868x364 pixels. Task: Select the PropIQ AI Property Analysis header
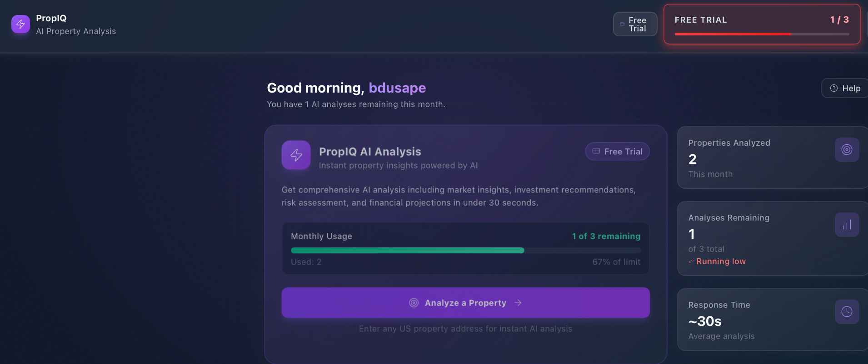(63, 25)
